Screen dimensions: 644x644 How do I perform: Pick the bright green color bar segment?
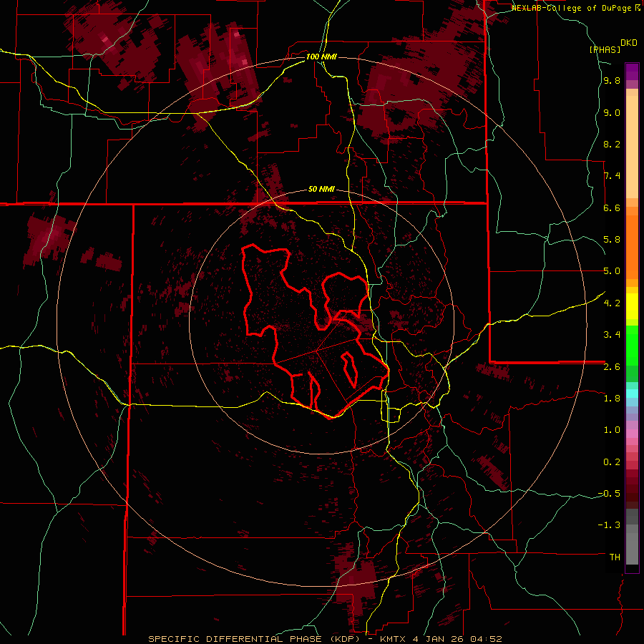point(632,346)
